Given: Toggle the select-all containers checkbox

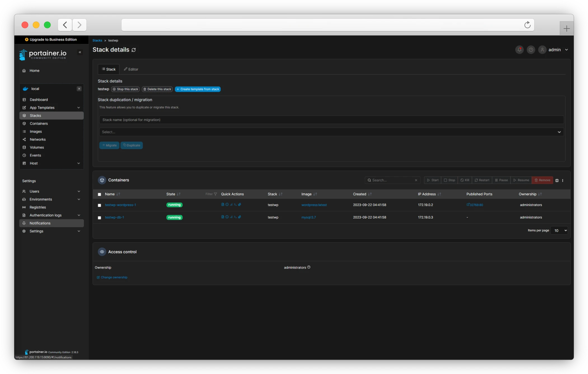Looking at the screenshot, I should pyautogui.click(x=99, y=194).
